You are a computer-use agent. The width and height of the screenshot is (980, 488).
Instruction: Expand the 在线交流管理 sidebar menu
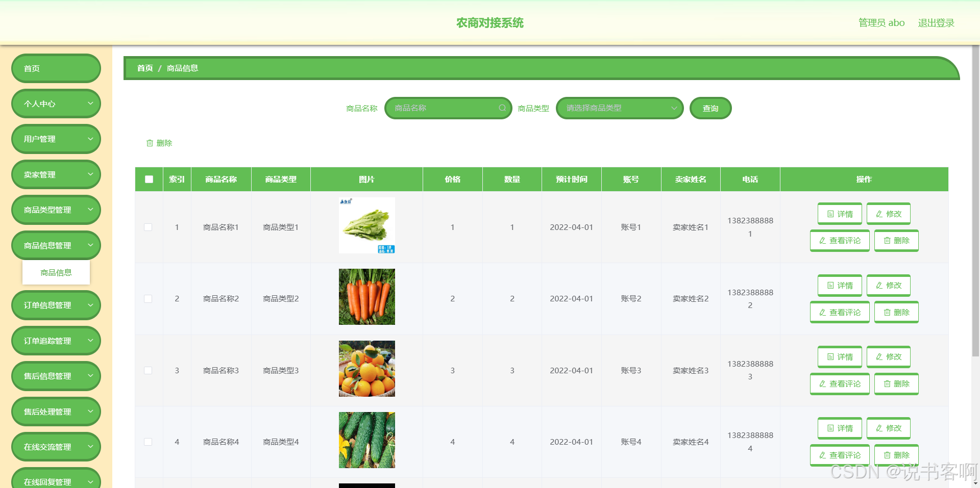pos(56,447)
